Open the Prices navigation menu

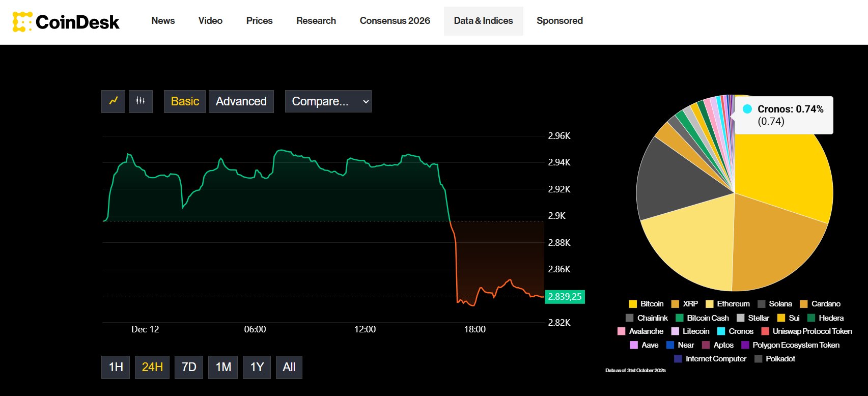(x=259, y=21)
